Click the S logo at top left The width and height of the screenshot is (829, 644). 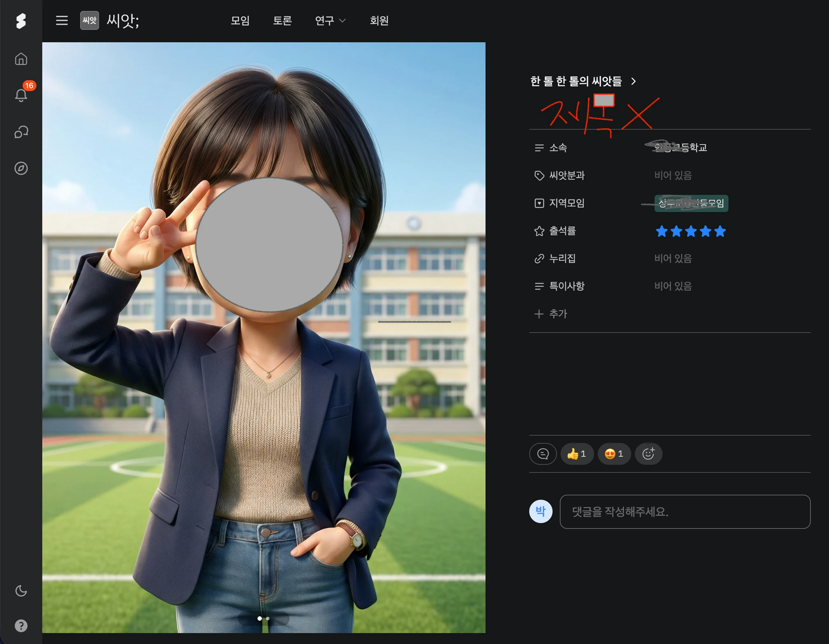[x=21, y=21]
